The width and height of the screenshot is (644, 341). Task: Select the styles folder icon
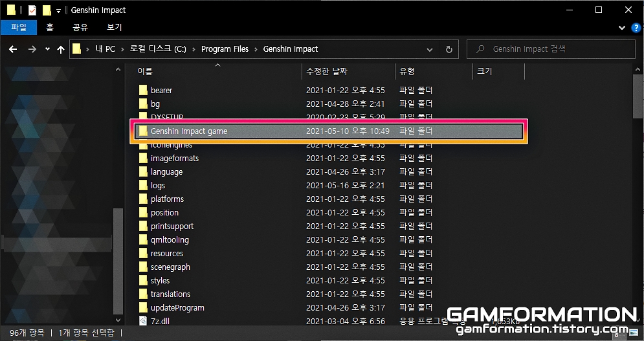pos(143,280)
